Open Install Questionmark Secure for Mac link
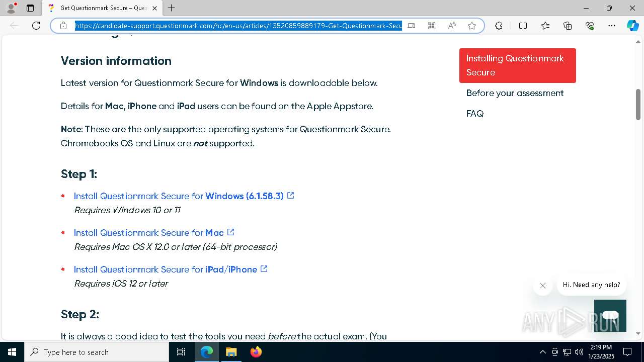The image size is (644, 362). [x=149, y=233]
